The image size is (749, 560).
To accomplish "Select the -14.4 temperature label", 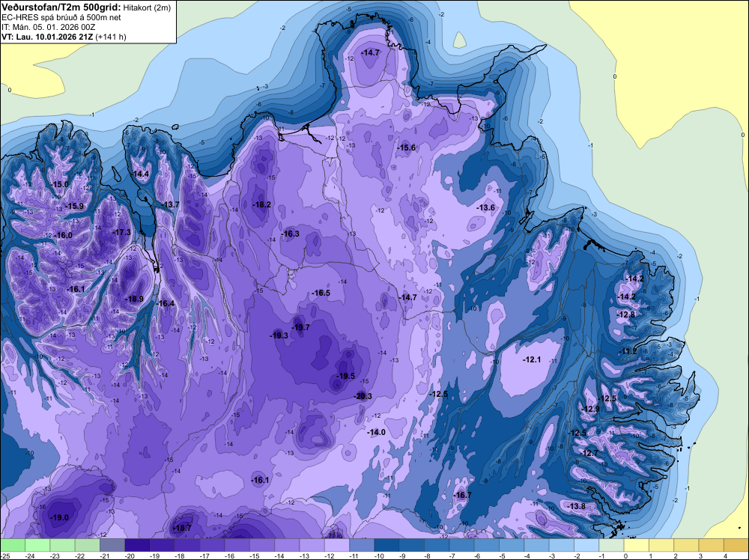I will coord(140,174).
